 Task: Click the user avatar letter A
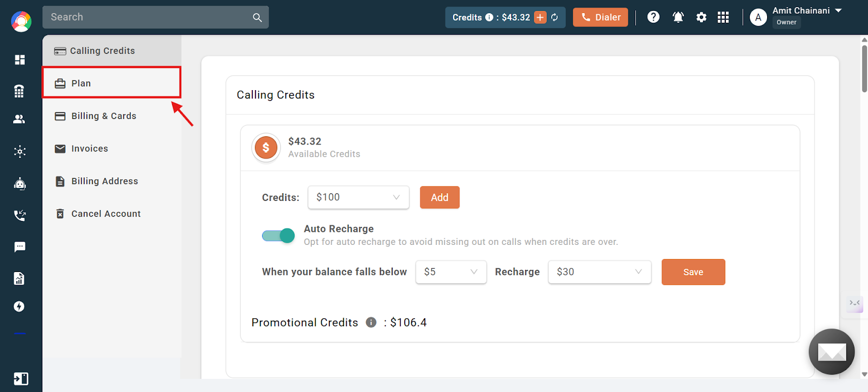pos(758,17)
